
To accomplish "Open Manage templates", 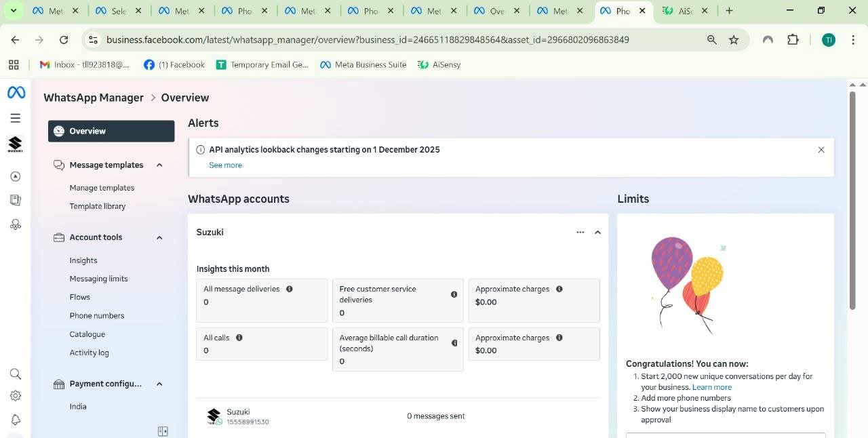I will point(102,188).
